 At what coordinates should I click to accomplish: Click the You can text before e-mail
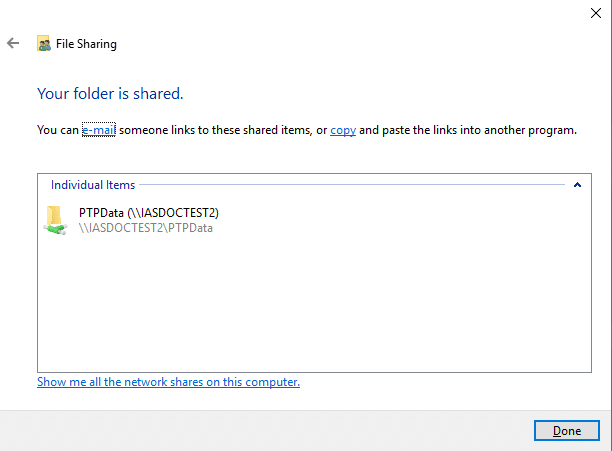58,130
